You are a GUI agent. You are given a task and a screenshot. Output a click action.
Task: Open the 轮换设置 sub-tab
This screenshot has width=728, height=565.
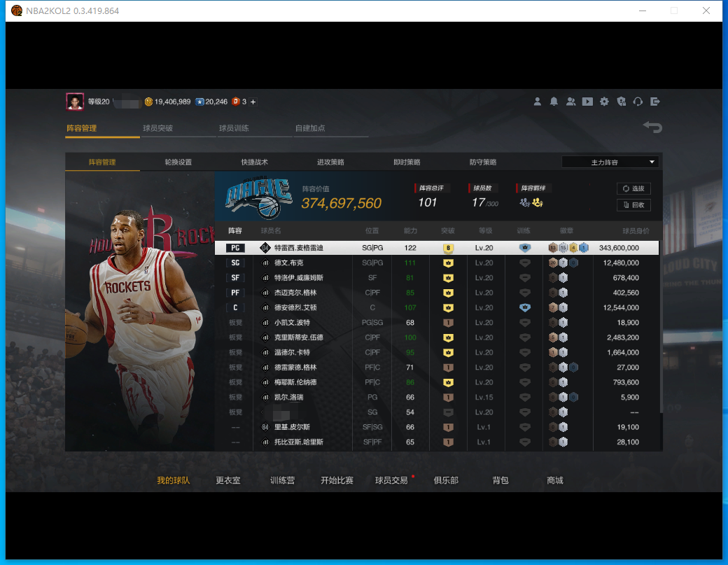coord(178,162)
